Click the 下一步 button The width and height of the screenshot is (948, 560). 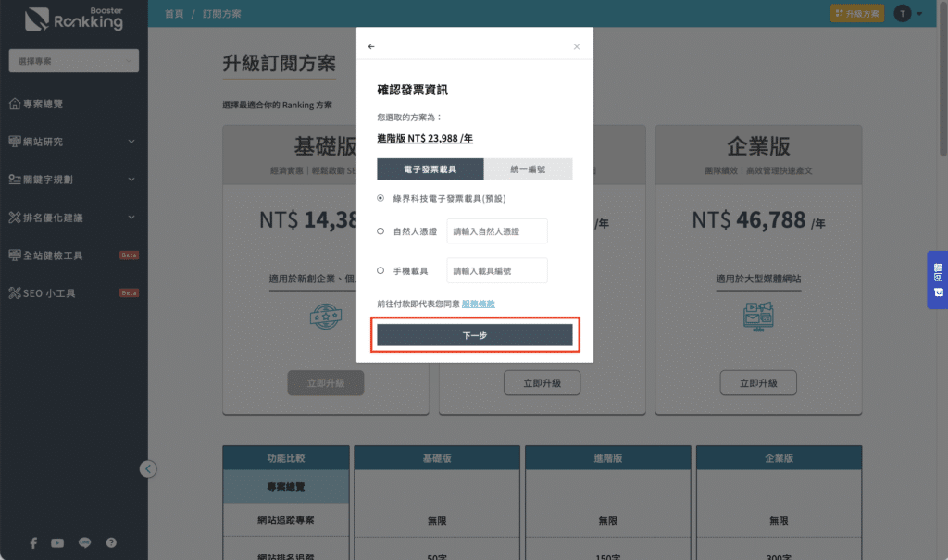(474, 335)
